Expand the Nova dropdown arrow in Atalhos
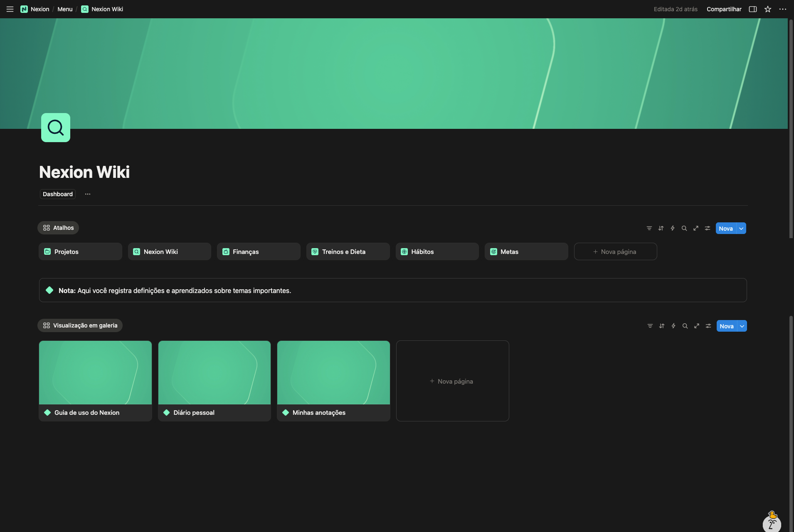Viewport: 794px width, 532px height. [741, 228]
